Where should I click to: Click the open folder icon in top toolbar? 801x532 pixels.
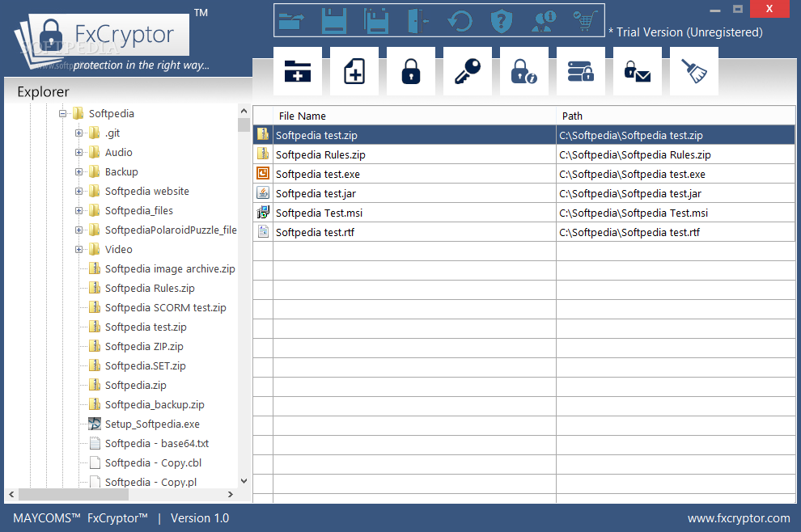click(292, 21)
